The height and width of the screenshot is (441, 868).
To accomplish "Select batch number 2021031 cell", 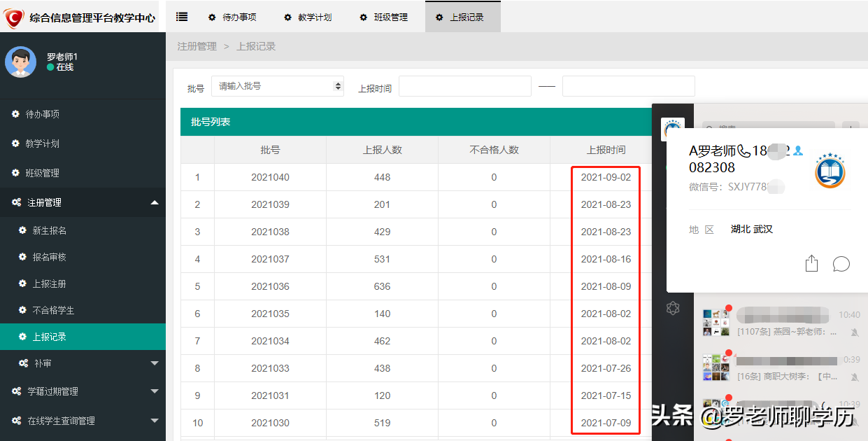I will [270, 395].
